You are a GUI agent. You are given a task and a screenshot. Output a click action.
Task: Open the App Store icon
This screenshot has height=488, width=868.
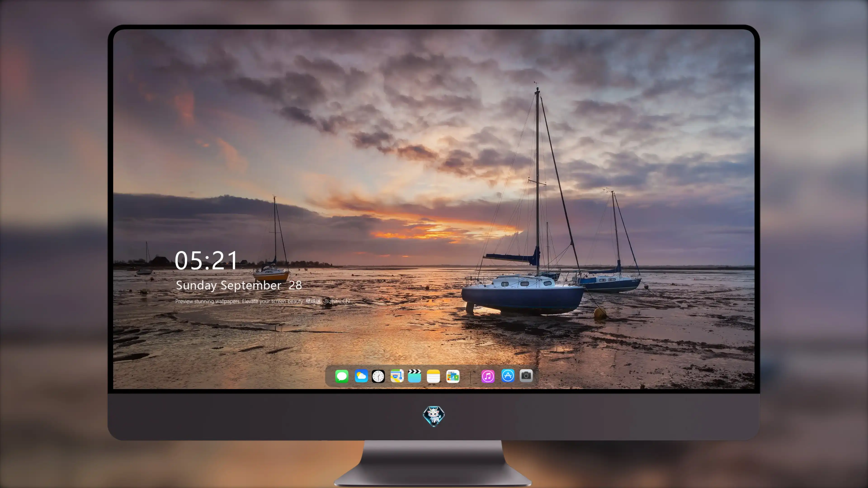(x=508, y=375)
